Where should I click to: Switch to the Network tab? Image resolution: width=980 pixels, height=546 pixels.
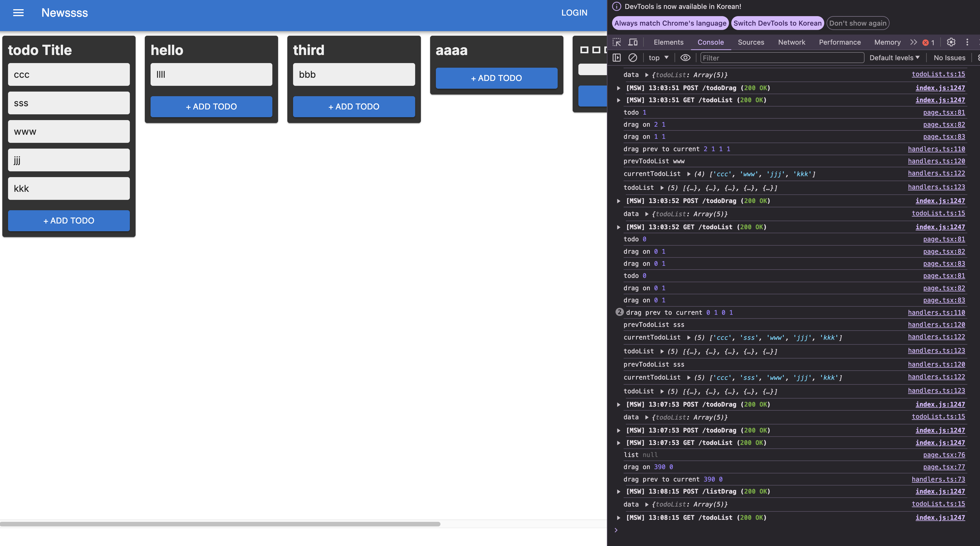tap(791, 42)
